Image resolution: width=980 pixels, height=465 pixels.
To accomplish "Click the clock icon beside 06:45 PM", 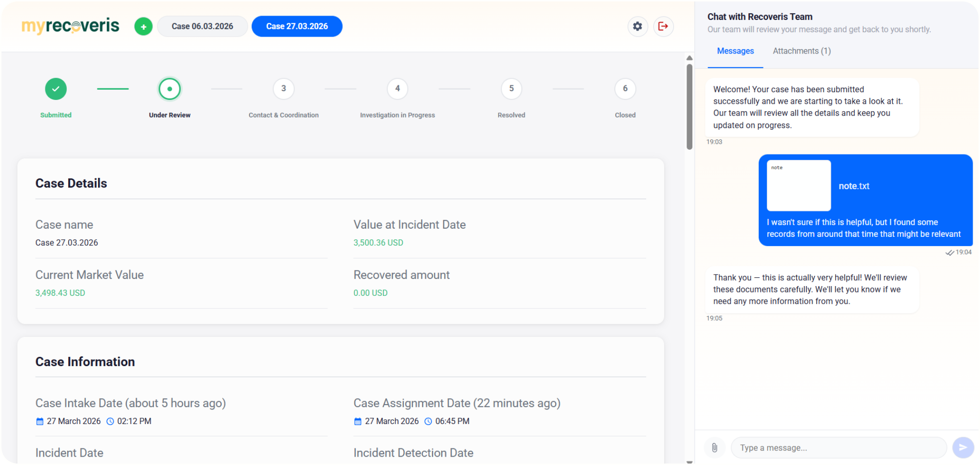I will [x=428, y=422].
